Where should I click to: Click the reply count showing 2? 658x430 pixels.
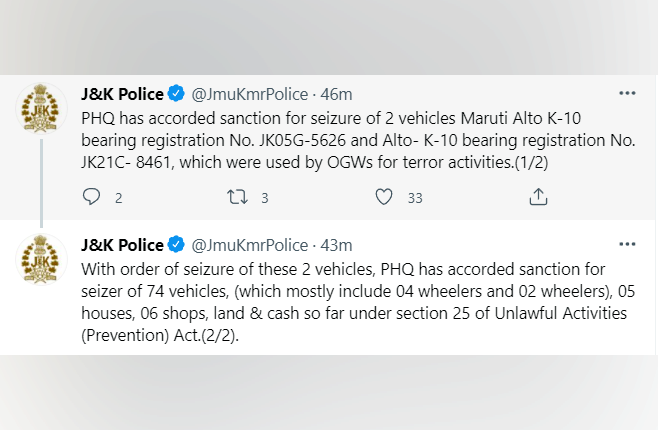coord(118,198)
